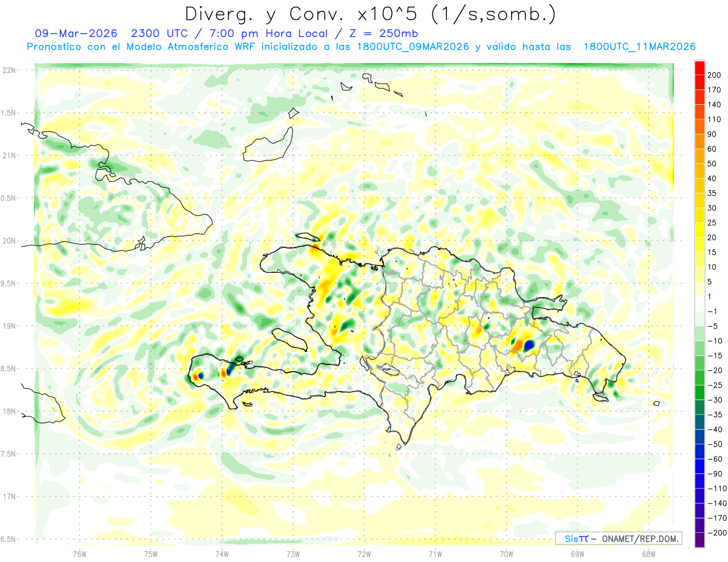Click the large blue convergence core near 70W
The image size is (728, 562).
[x=529, y=346]
